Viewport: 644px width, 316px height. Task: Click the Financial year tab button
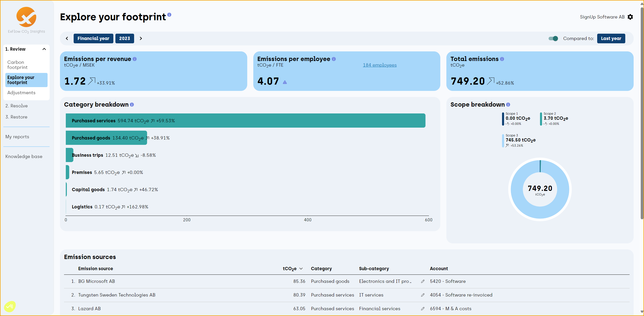point(94,38)
